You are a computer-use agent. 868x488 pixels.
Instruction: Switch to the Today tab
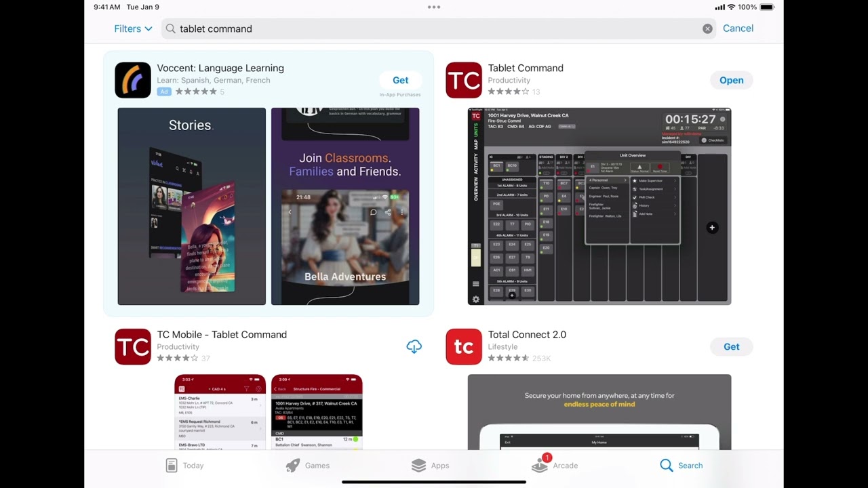(x=184, y=466)
